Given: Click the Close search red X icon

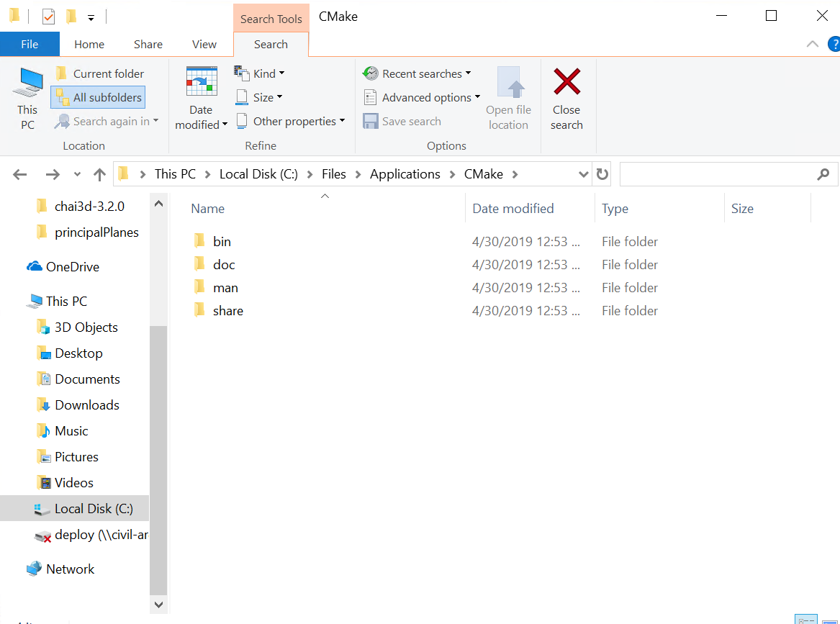Looking at the screenshot, I should click(x=566, y=82).
